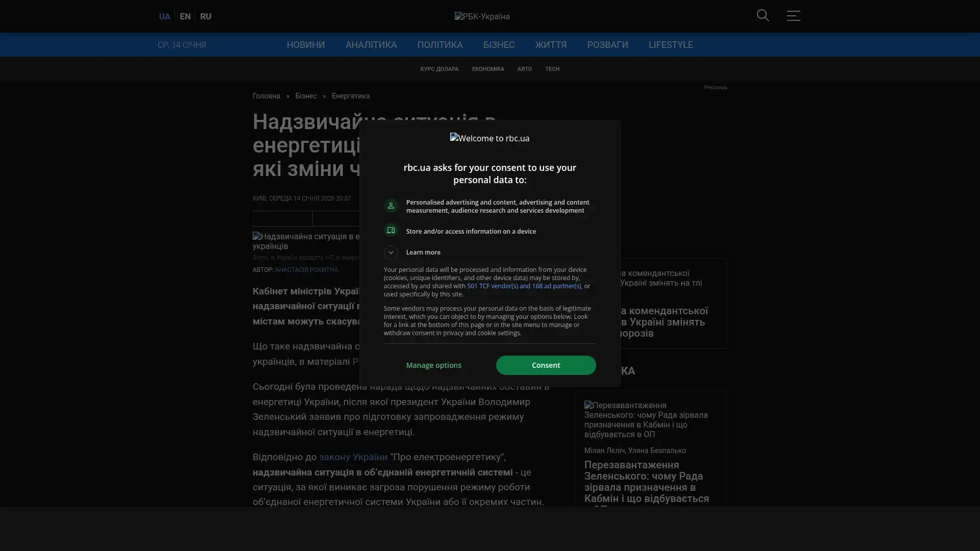
Task: Open the LIFESTYLE menu section
Action: (x=670, y=45)
